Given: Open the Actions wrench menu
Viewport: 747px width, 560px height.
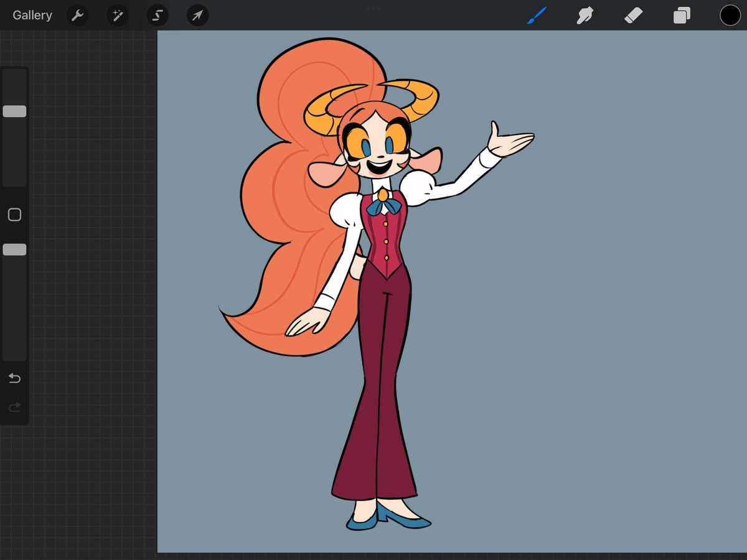Looking at the screenshot, I should point(78,16).
